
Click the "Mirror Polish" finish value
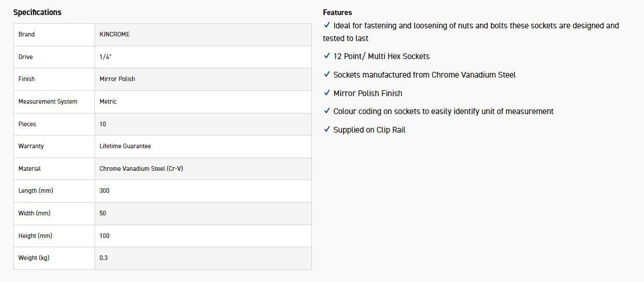pyautogui.click(x=117, y=79)
